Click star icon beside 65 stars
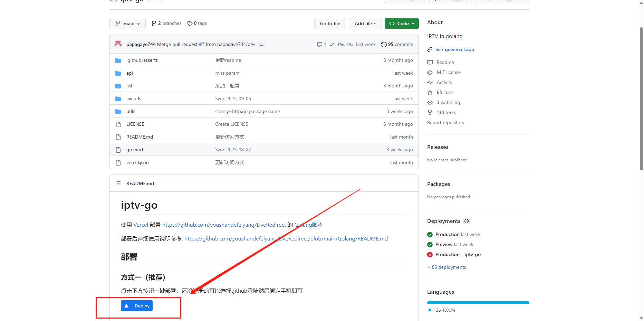This screenshot has width=644, height=321. pos(430,93)
